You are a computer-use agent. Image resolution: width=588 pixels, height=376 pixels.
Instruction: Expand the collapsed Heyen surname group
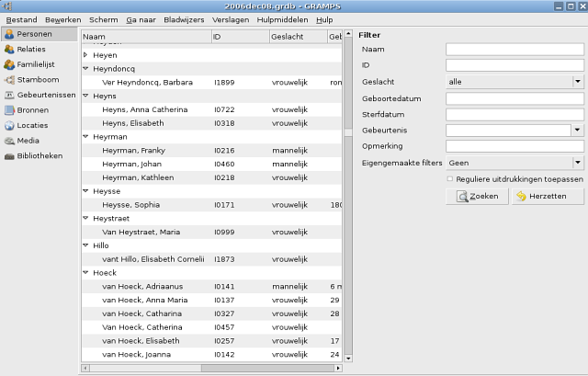tap(85, 55)
